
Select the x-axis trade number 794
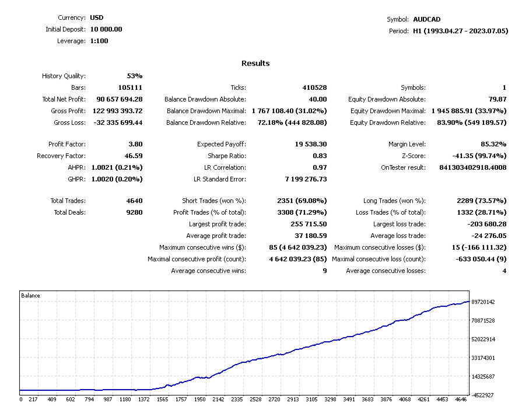[89, 400]
